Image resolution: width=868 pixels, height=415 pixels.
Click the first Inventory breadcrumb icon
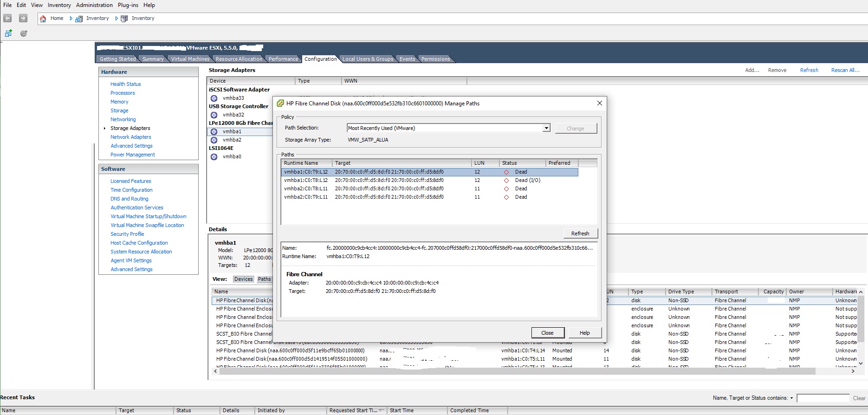pos(79,19)
